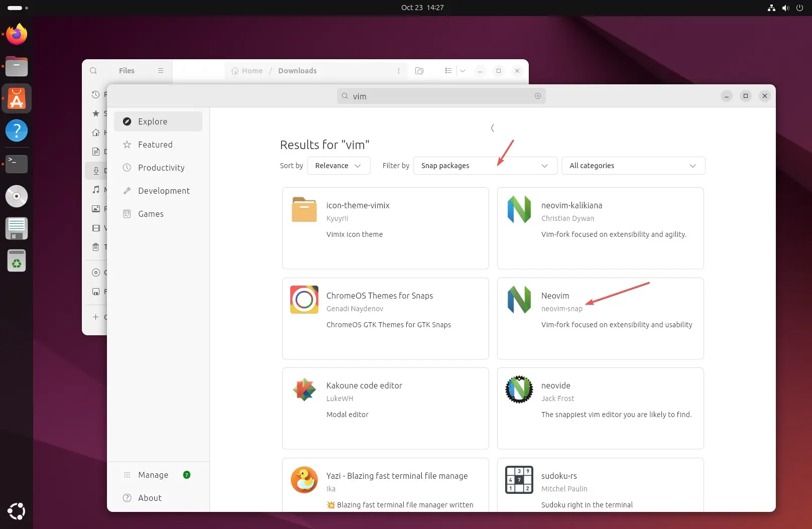Click Home in Files path bar
This screenshot has width=812, height=529.
coord(247,71)
